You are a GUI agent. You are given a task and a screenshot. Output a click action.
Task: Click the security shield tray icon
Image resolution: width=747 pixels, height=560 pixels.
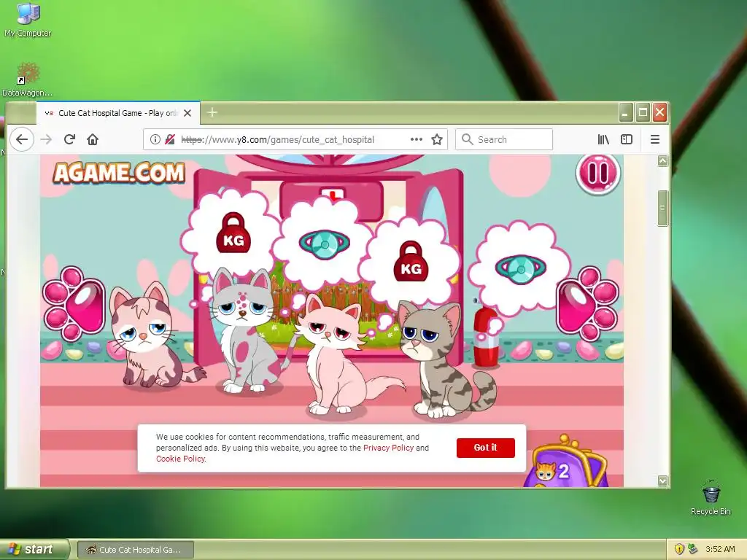click(679, 550)
